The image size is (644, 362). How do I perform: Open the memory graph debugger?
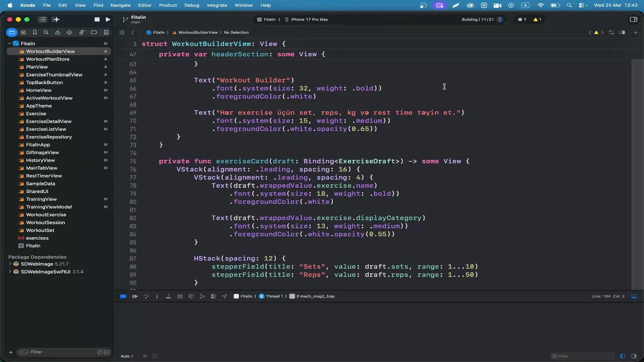click(202, 296)
